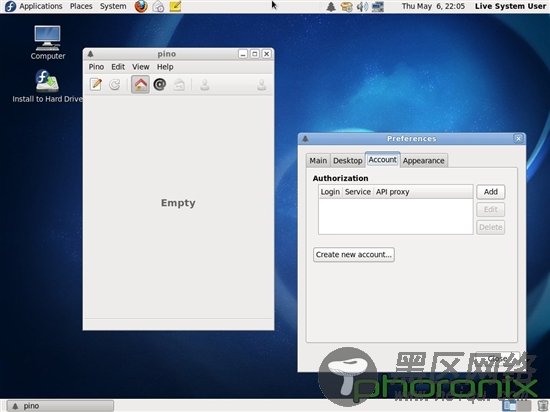Image resolution: width=550 pixels, height=412 pixels.
Task: Minimize the pino window
Action: point(243,54)
